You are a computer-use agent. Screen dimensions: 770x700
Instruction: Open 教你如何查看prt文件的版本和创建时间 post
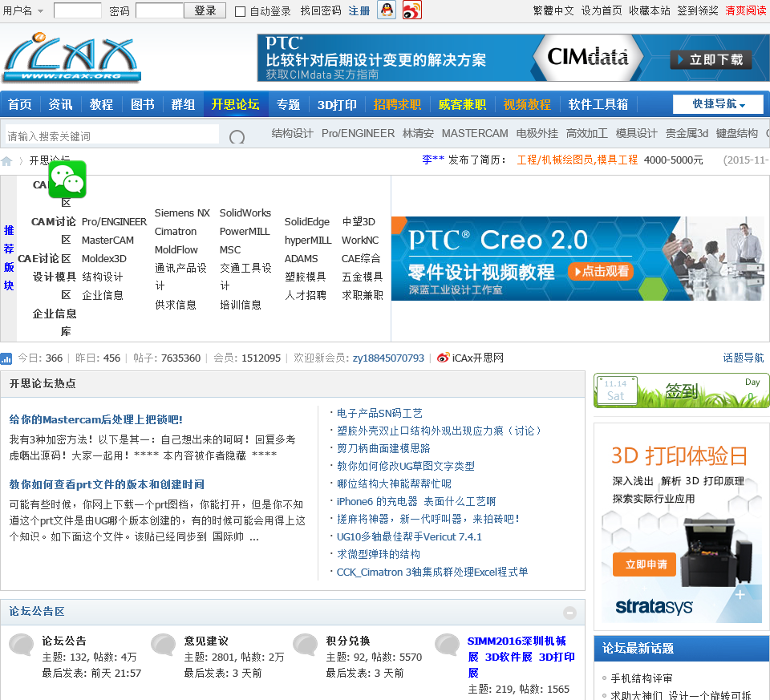pos(107,484)
